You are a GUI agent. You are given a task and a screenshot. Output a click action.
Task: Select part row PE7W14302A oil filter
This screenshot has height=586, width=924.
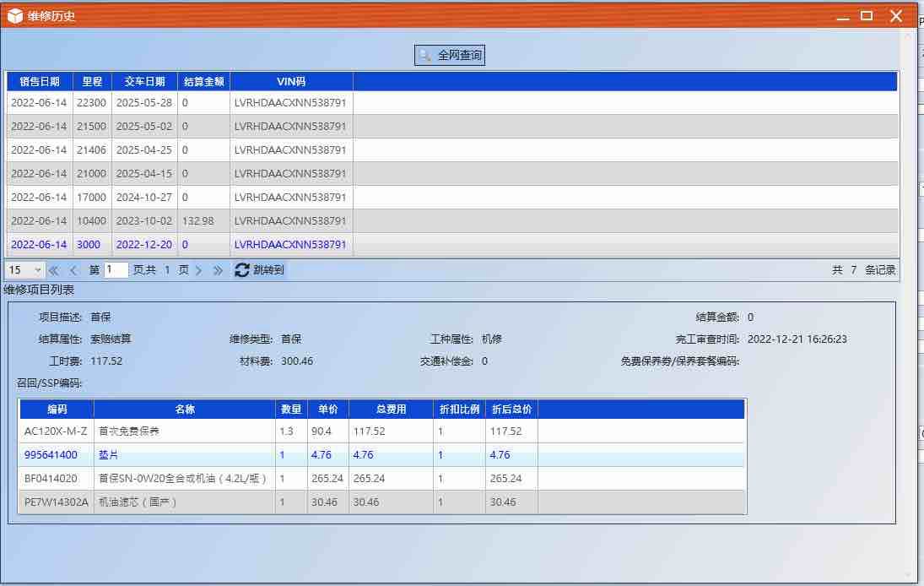(x=382, y=502)
